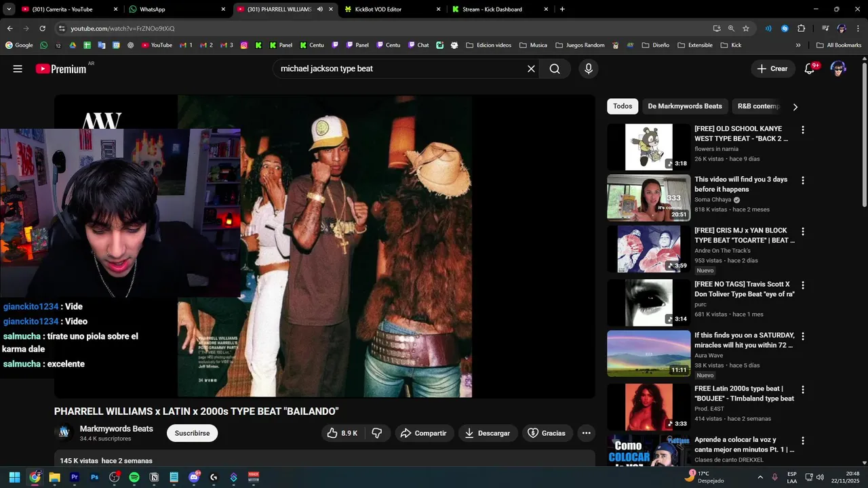Open the Edicion videos bookmark folder
This screenshot has width=868, height=488.
[x=488, y=45]
